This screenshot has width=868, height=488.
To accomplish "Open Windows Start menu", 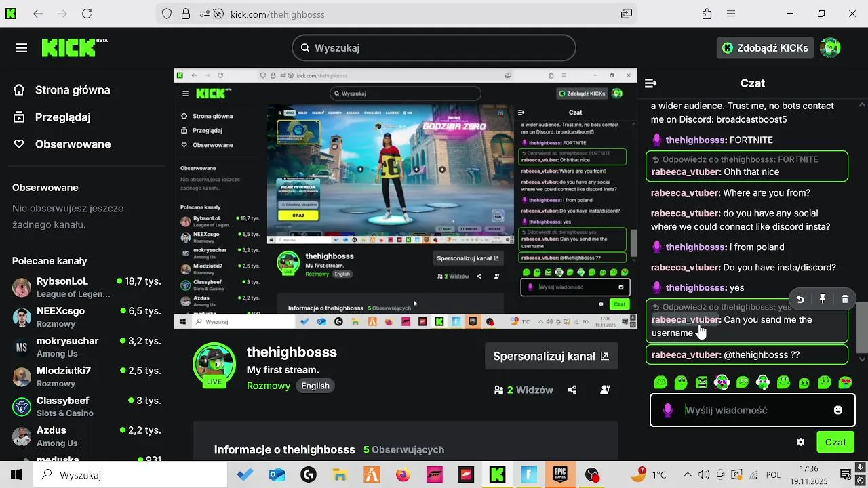I will pos(16,474).
